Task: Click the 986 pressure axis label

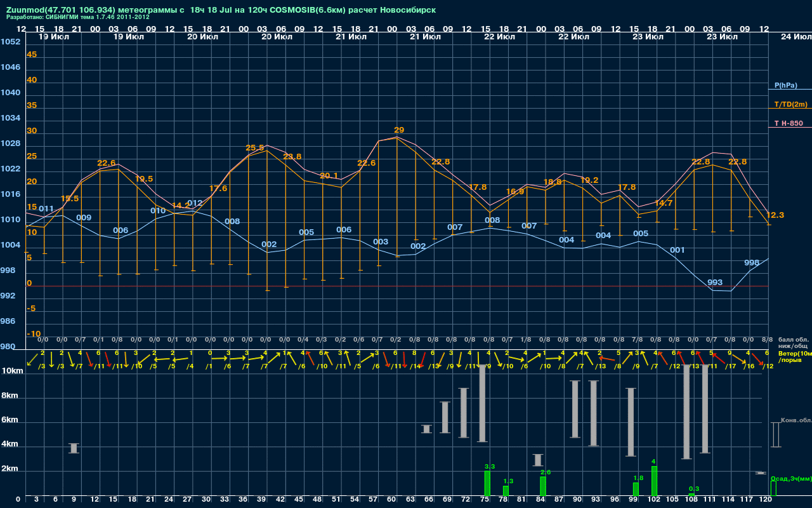Action: (x=8, y=321)
